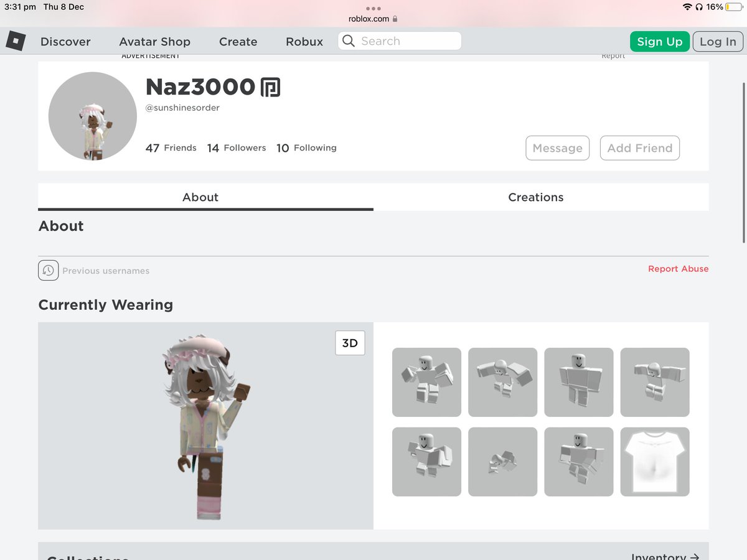Click the previous usernames history icon

click(49, 271)
